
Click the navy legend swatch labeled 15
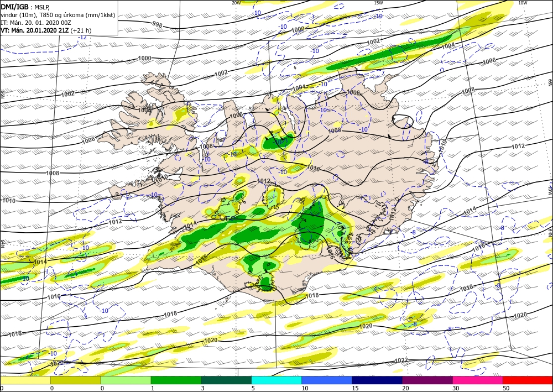coord(377,380)
